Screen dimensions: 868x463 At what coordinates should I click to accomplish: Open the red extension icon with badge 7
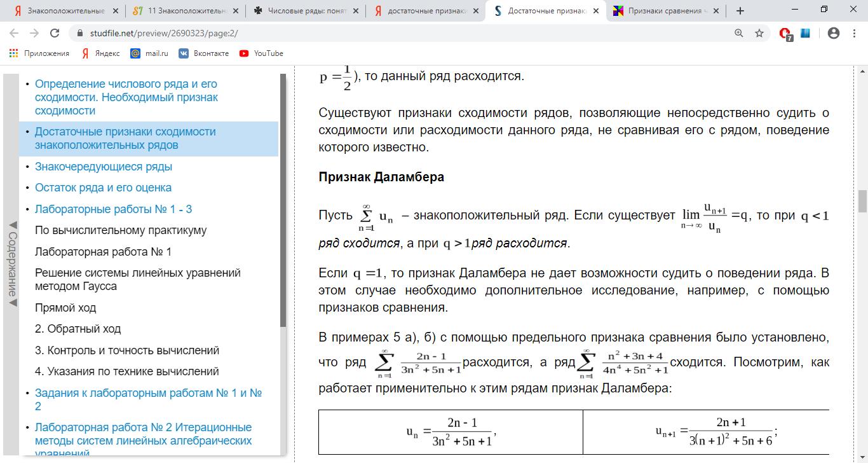[785, 34]
